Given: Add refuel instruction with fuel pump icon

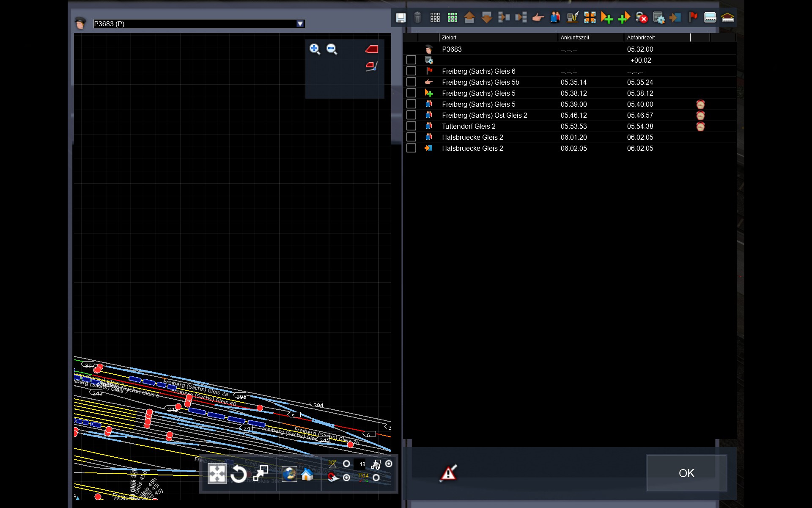Looking at the screenshot, I should [573, 17].
